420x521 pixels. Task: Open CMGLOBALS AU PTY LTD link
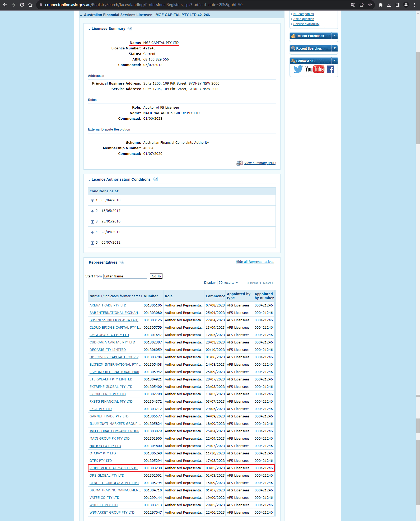tap(109, 335)
